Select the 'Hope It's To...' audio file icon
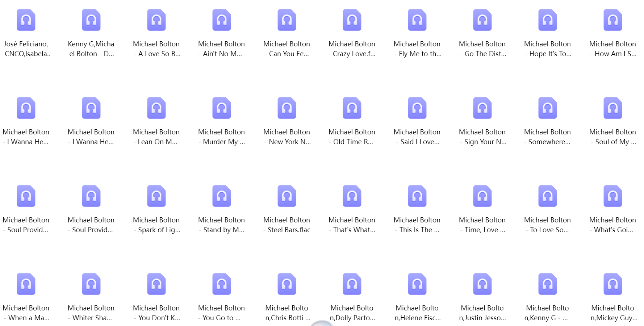This screenshot has height=326, width=644. pyautogui.click(x=548, y=20)
